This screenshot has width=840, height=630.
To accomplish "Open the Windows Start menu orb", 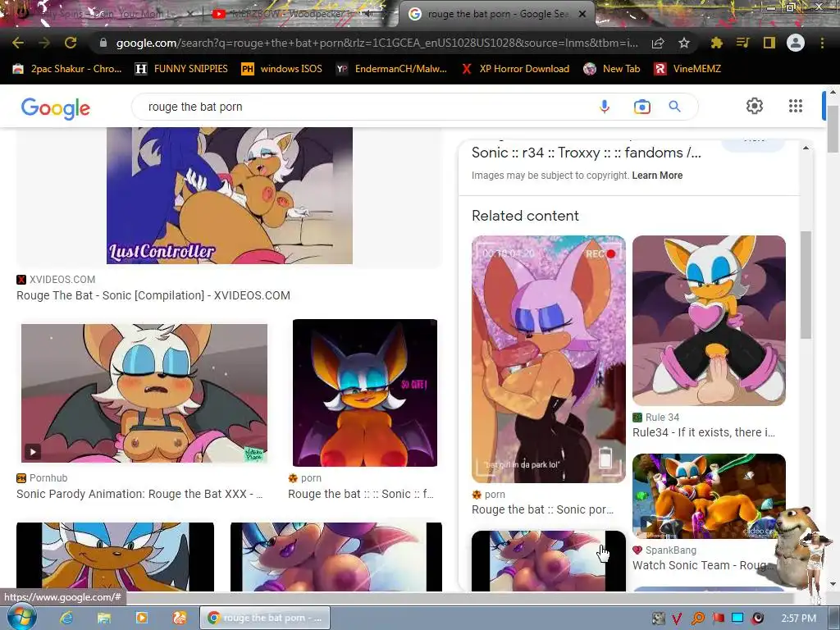I will pyautogui.click(x=21, y=617).
